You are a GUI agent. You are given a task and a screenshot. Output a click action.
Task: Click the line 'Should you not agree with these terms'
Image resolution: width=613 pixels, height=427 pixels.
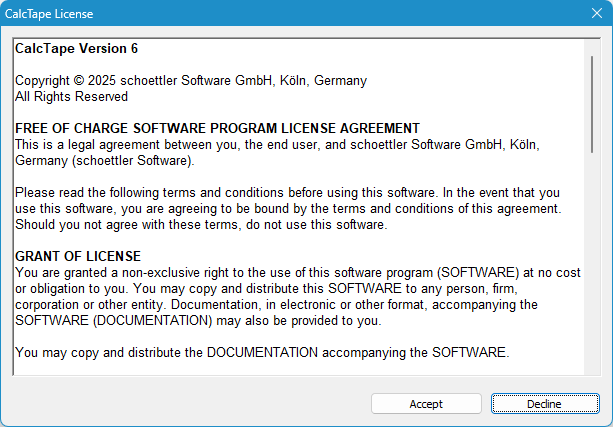201,225
